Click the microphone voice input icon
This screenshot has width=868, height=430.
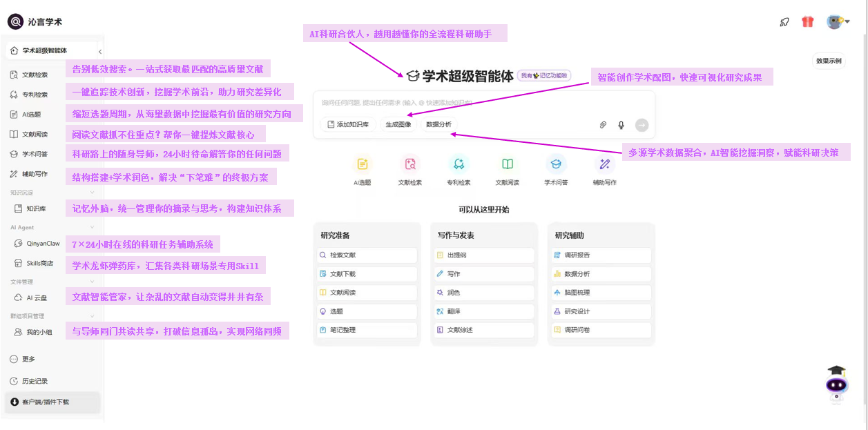tap(621, 125)
